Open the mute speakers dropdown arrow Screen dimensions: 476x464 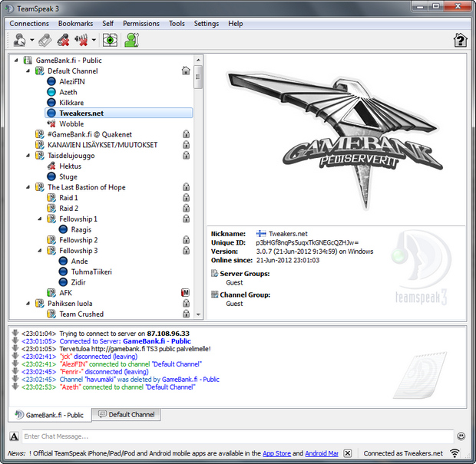click(94, 40)
